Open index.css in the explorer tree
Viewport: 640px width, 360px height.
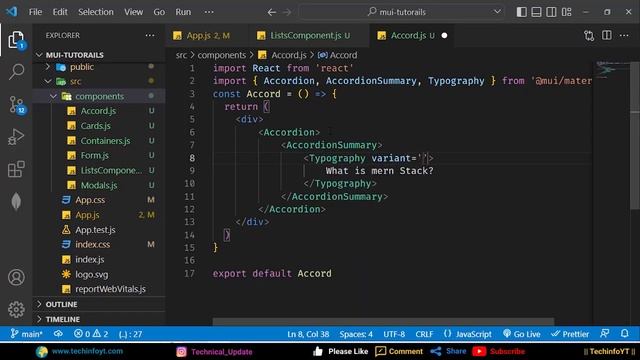coord(92,244)
